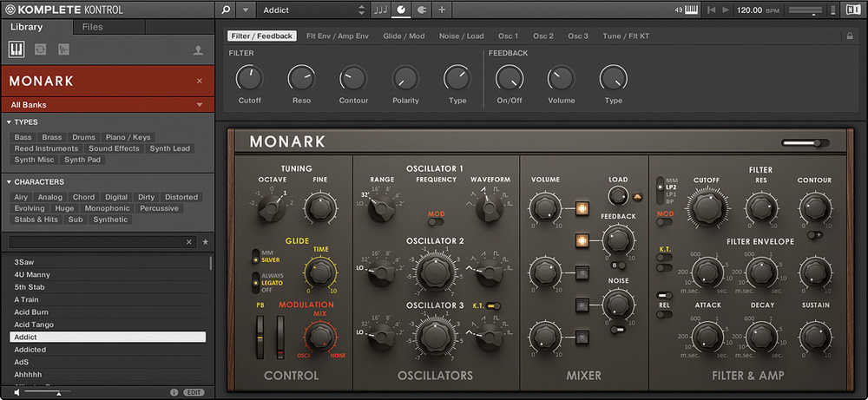
Task: Change filter type MM/LP2/LP1/BP selector
Action: click(x=661, y=191)
